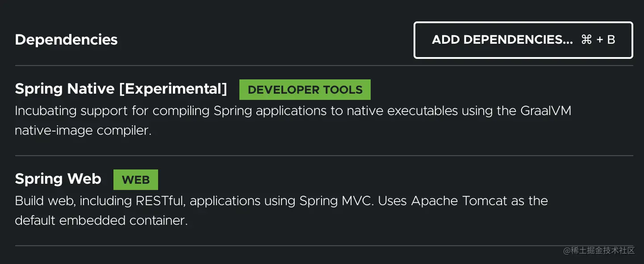The height and width of the screenshot is (264, 644).
Task: Click the [Experimental] label on Spring Native
Action: [x=173, y=89]
